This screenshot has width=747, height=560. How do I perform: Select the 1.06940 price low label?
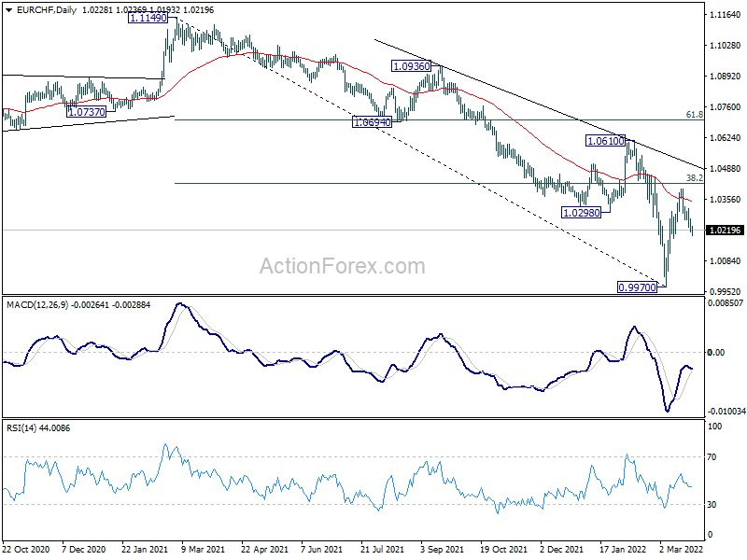[x=372, y=123]
